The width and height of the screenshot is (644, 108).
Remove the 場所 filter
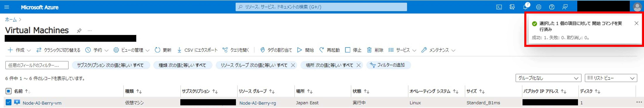tap(358, 65)
